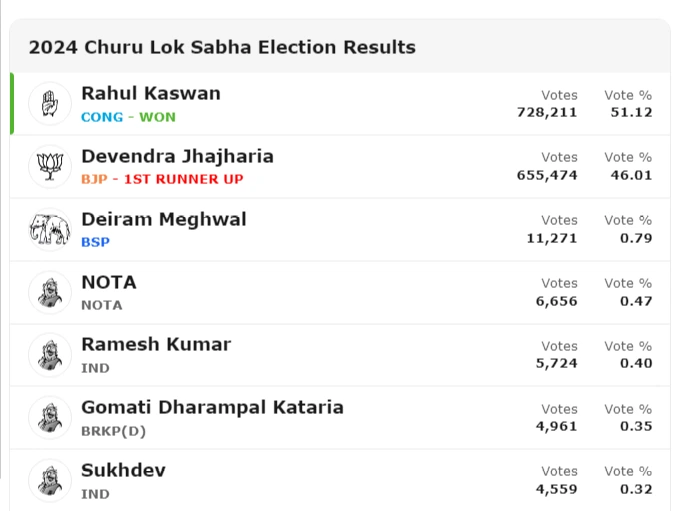Image resolution: width=684 pixels, height=511 pixels.
Task: Select the Gomati Dharampal Kataria name
Action: pos(212,407)
